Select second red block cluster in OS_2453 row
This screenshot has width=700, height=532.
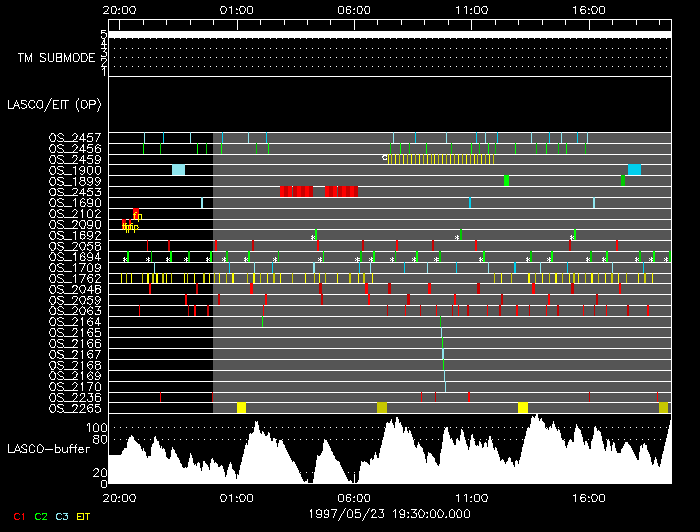342,191
